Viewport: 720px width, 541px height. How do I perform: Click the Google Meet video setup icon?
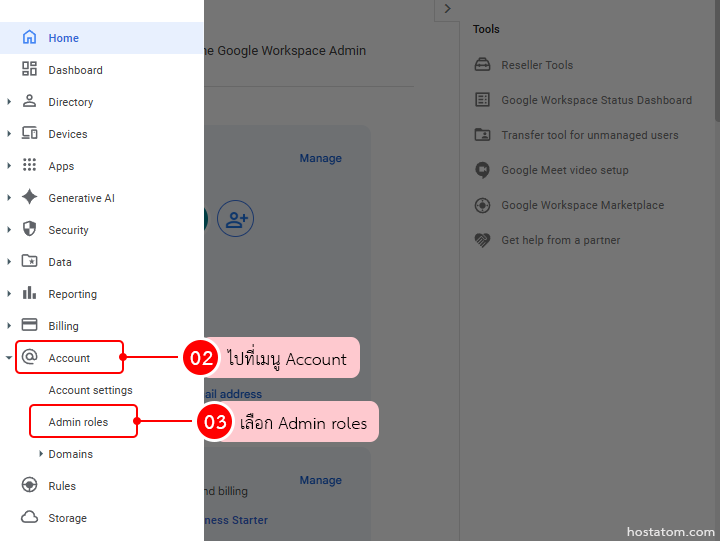482,170
